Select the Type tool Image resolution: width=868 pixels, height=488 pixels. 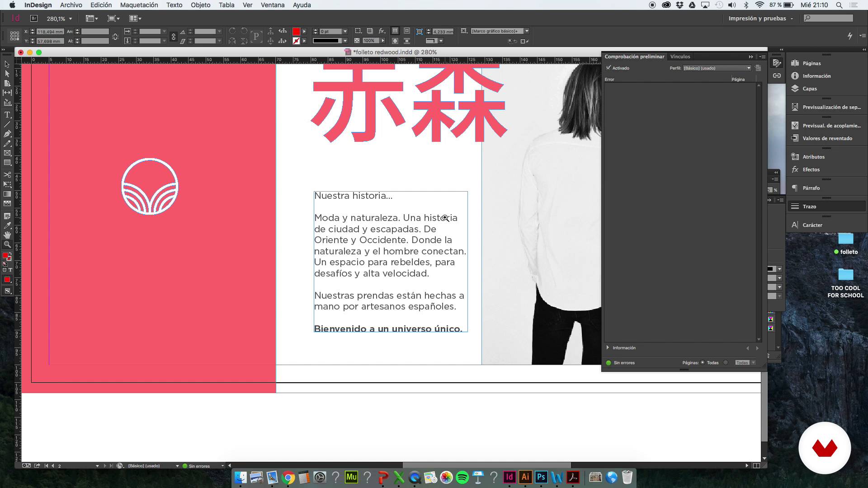point(7,115)
